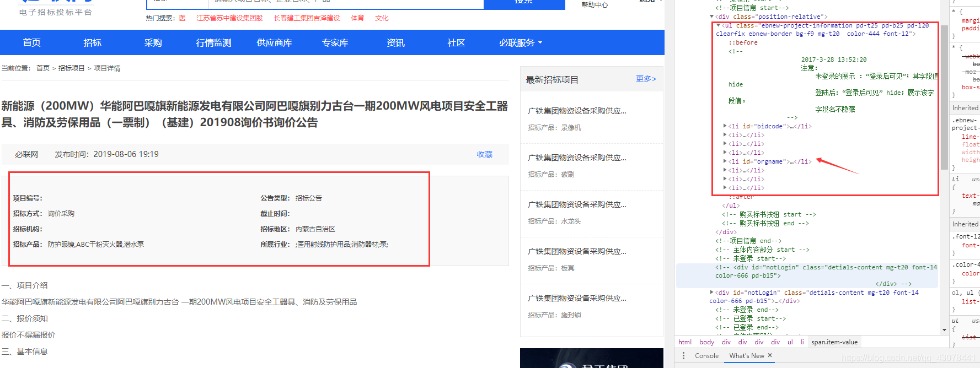Collapse the ul ebnew-project-information node
The width and height of the screenshot is (980, 368).
[718, 25]
